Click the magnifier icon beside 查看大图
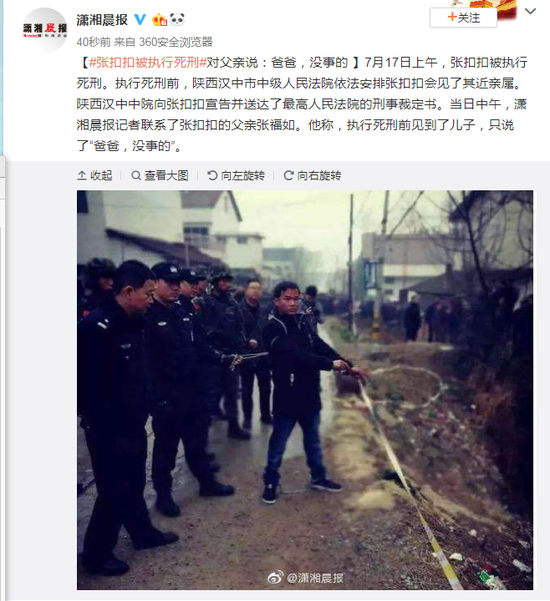Image resolution: width=550 pixels, height=601 pixels. pyautogui.click(x=136, y=176)
